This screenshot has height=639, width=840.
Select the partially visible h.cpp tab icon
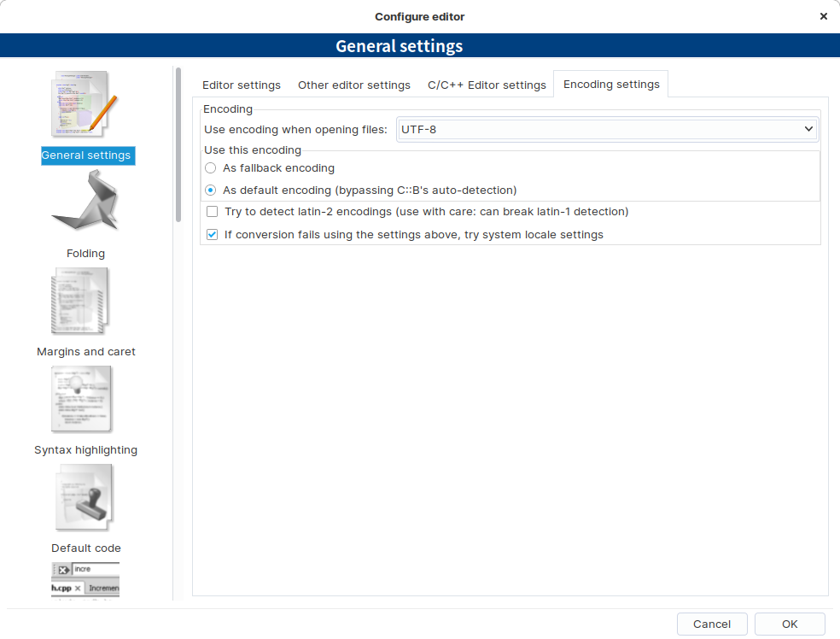pyautogui.click(x=85, y=581)
